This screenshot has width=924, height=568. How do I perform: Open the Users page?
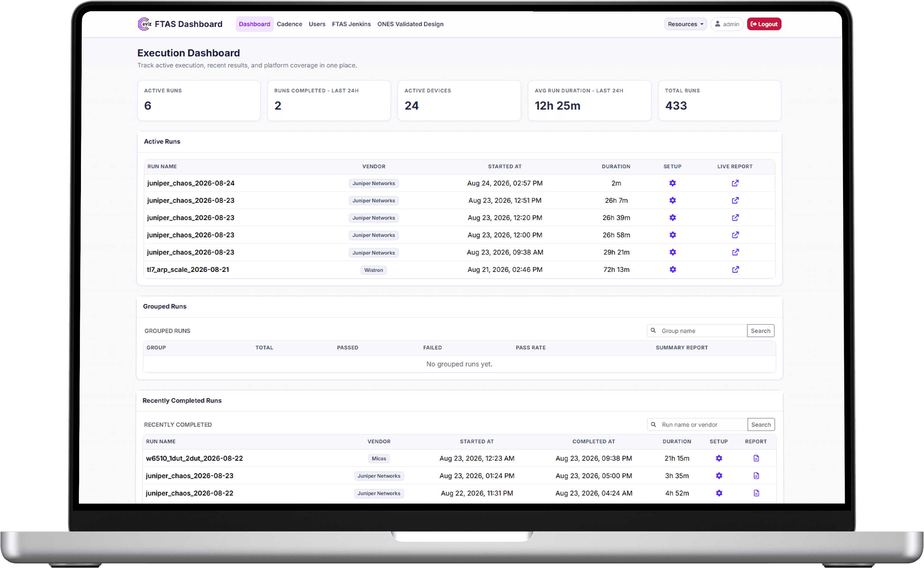click(317, 24)
